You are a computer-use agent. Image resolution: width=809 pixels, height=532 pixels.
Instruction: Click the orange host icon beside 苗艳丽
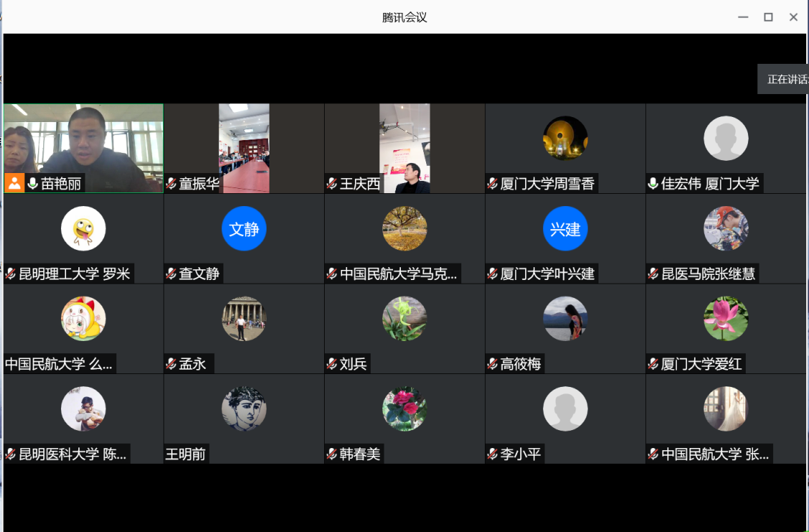[x=14, y=183]
